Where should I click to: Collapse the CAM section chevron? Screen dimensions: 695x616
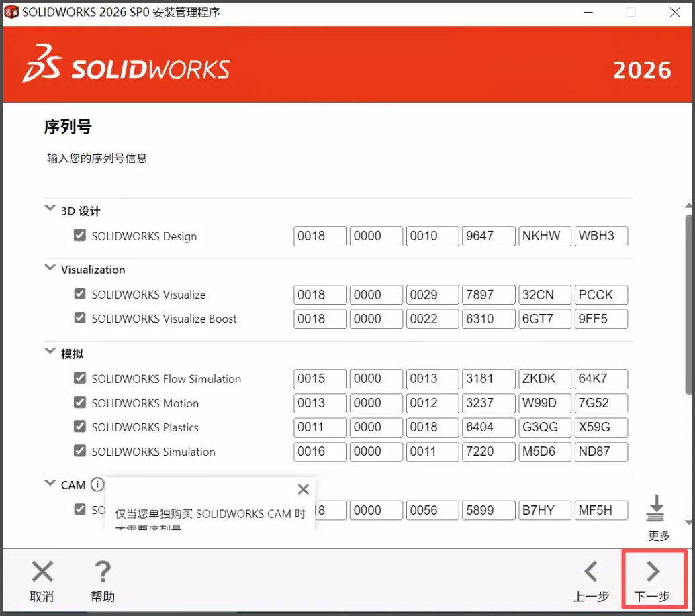coord(50,482)
